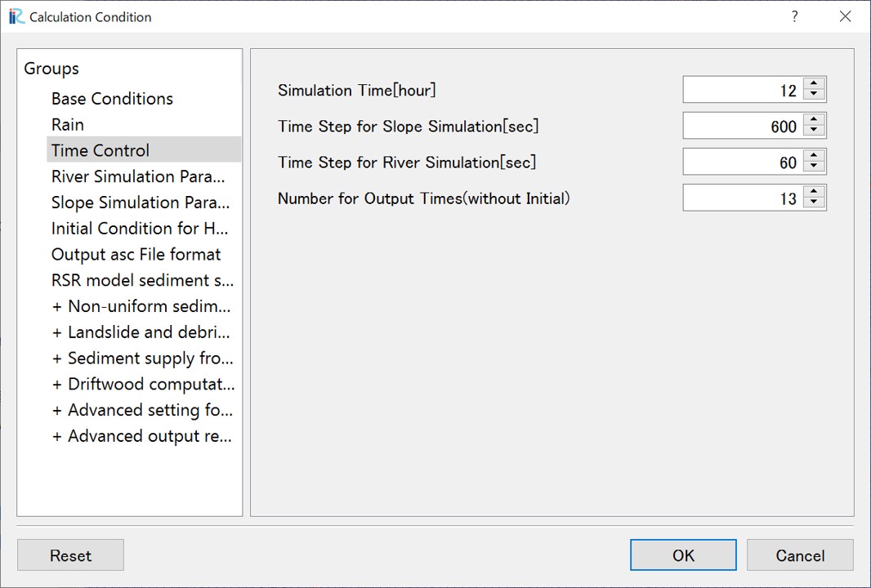Focus the Simulation Time input field
871x588 pixels.
click(x=744, y=89)
